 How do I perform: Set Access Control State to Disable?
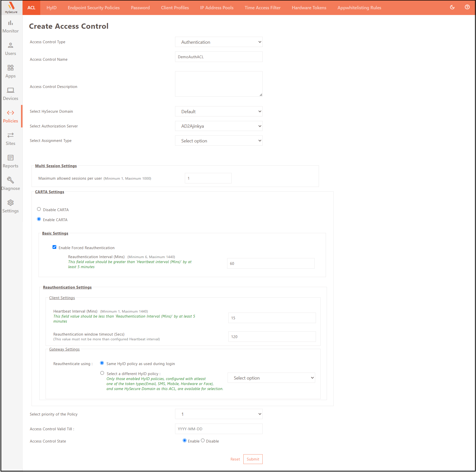pos(203,441)
